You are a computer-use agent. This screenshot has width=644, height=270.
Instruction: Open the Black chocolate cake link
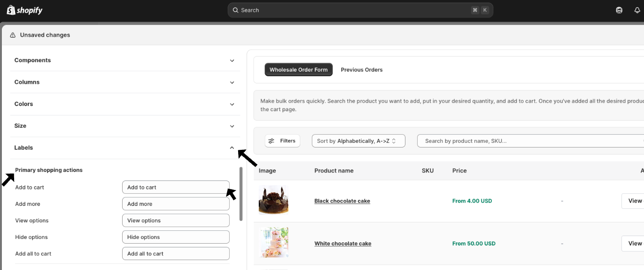(x=342, y=201)
